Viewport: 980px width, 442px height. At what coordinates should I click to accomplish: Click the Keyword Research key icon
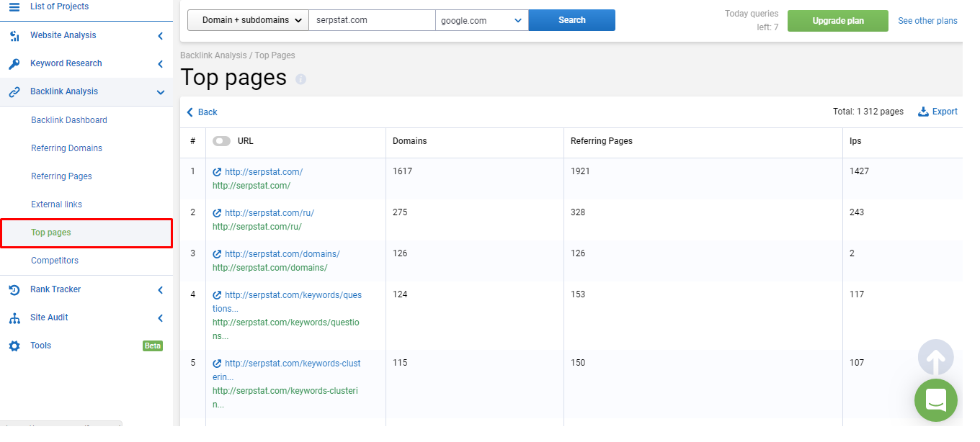pyautogui.click(x=14, y=63)
